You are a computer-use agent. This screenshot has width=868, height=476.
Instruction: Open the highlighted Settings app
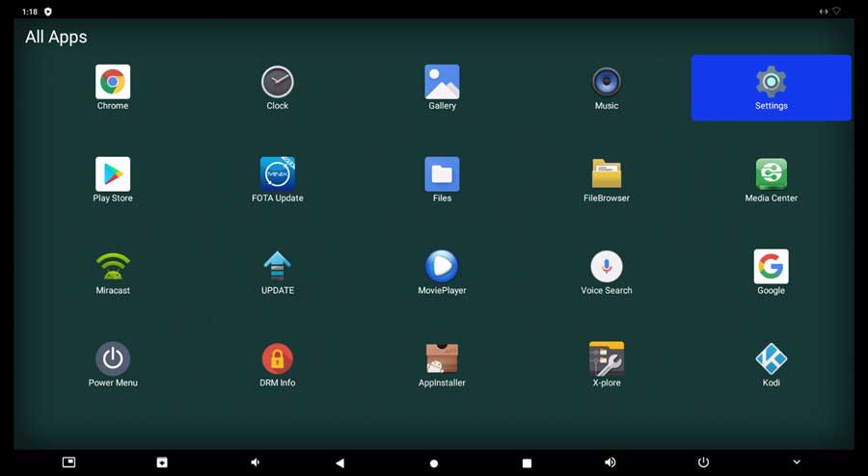(772, 88)
